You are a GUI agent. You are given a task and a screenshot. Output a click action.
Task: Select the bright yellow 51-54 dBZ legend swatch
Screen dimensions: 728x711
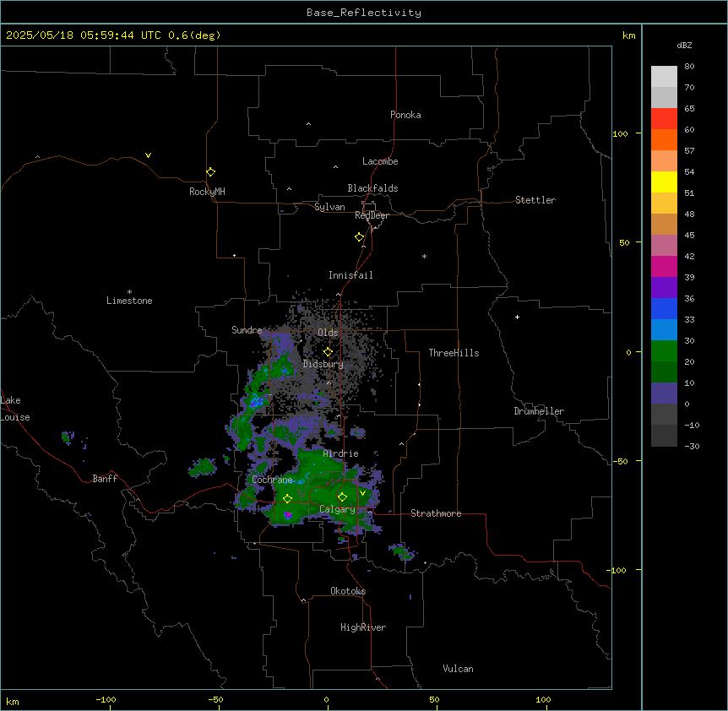pyautogui.click(x=664, y=182)
